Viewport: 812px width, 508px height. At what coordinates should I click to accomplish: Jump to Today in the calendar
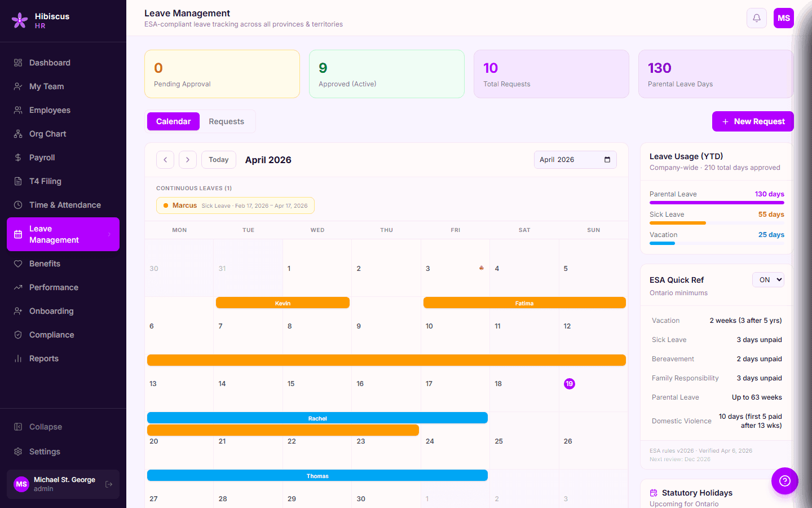[219, 160]
